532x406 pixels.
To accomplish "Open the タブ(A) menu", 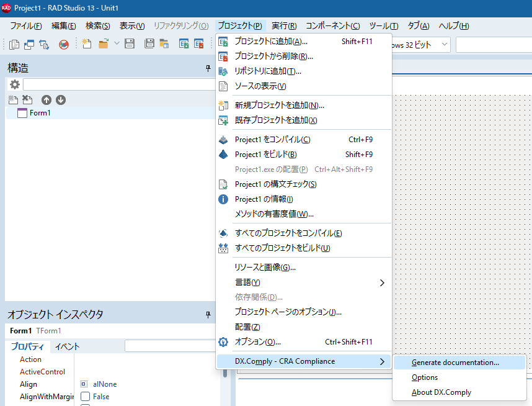I will [419, 26].
